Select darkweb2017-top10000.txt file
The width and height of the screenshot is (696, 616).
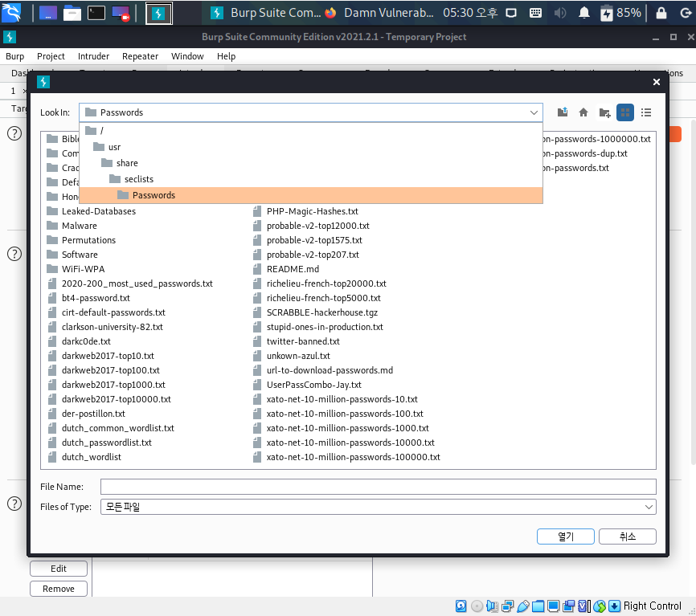(109, 399)
